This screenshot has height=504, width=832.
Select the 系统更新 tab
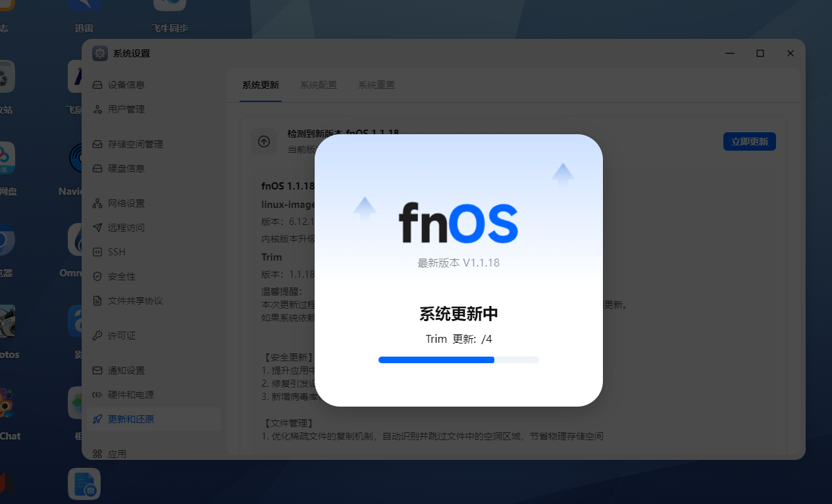[261, 85]
